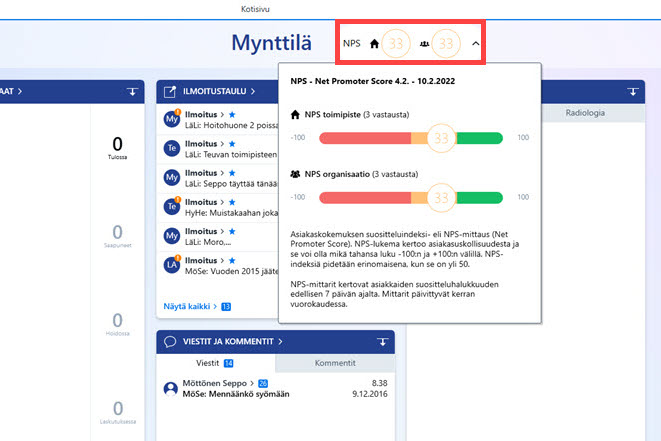Open Möttönen Seppo's user avatar icon
The width and height of the screenshot is (661, 441).
[x=171, y=388]
